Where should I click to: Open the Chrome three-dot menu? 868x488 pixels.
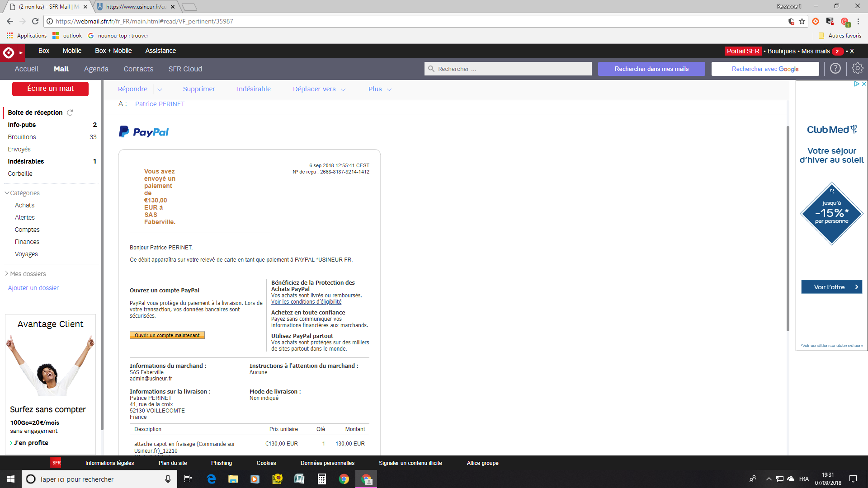858,21
